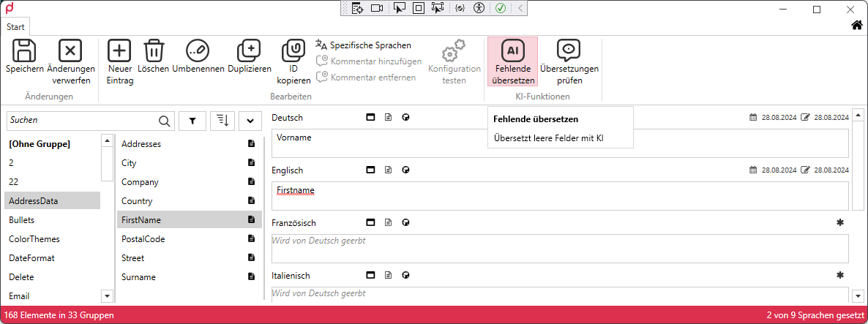Select the Country entry

point(190,201)
